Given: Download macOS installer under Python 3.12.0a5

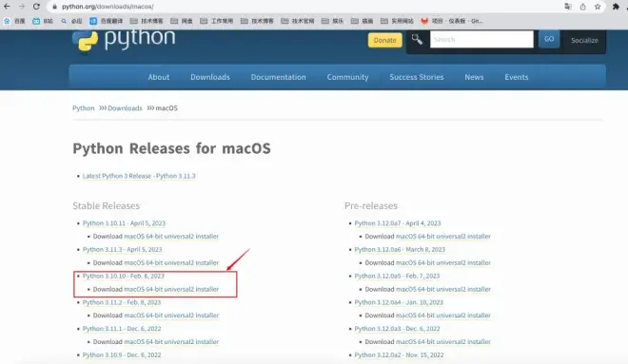Looking at the screenshot, I should 443,289.
